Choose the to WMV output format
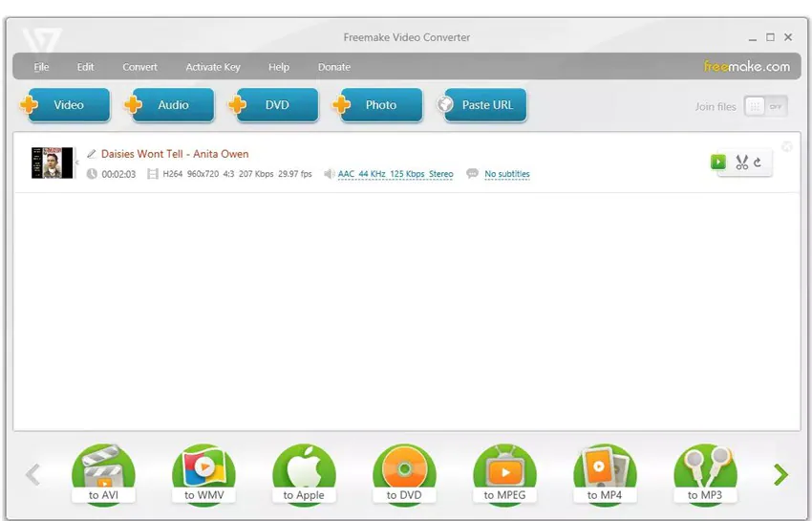The width and height of the screenshot is (812, 521). [x=204, y=474]
